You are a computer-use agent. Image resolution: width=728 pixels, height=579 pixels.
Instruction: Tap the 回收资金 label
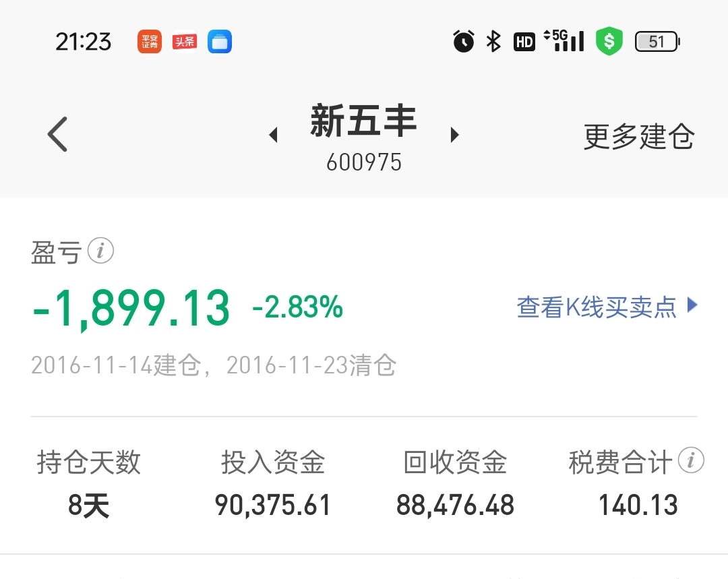455,462
